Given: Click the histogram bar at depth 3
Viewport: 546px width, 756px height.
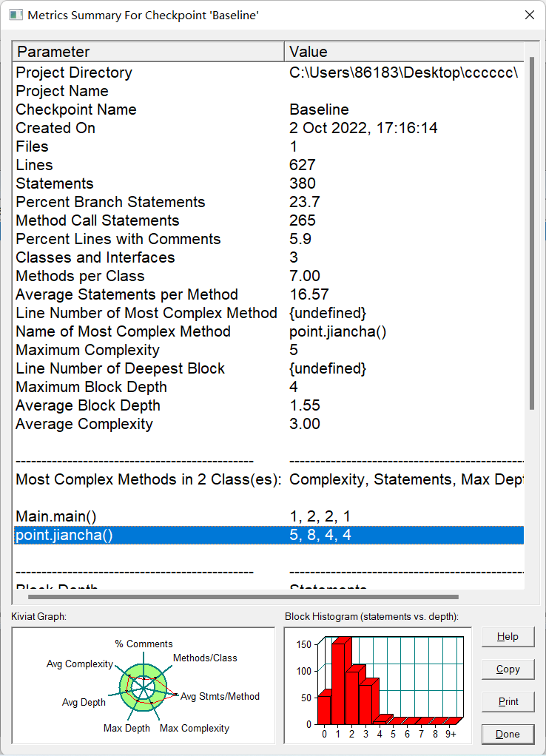Looking at the screenshot, I should click(x=366, y=704).
